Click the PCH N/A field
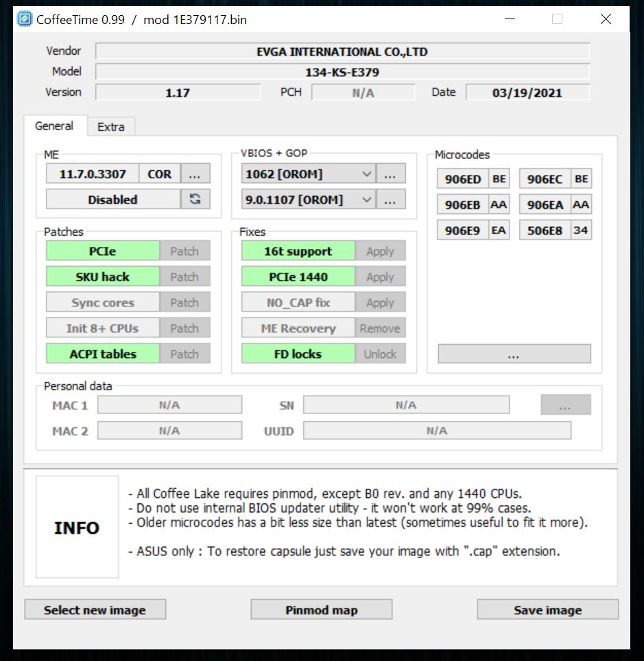644x661 pixels. coord(363,93)
